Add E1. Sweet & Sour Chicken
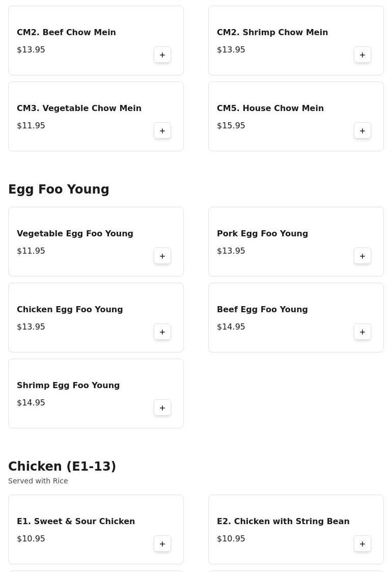The height and width of the screenshot is (572, 392). 162,544
